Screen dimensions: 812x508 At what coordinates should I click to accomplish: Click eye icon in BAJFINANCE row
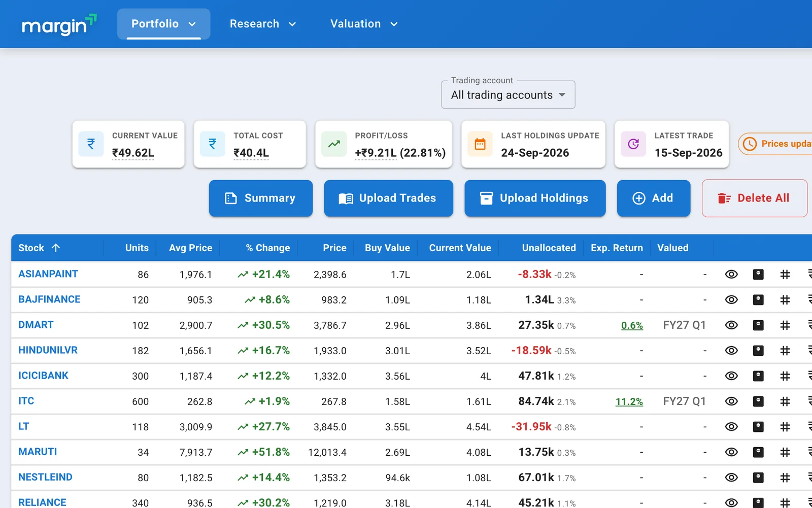coord(731,300)
